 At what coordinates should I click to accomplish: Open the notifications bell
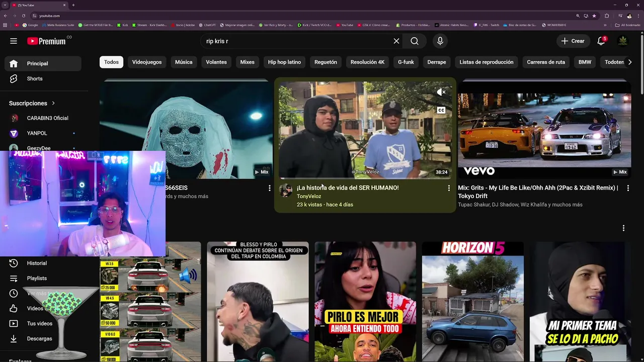[601, 41]
